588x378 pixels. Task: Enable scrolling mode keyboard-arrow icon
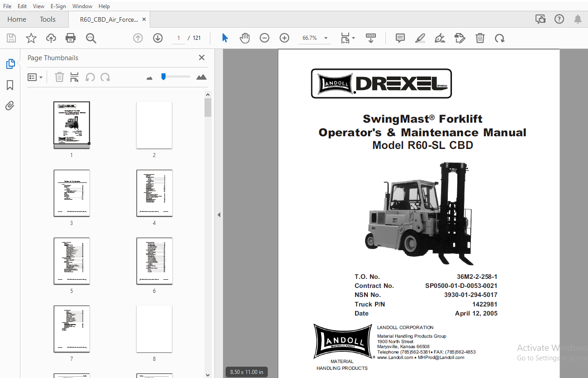pos(371,38)
